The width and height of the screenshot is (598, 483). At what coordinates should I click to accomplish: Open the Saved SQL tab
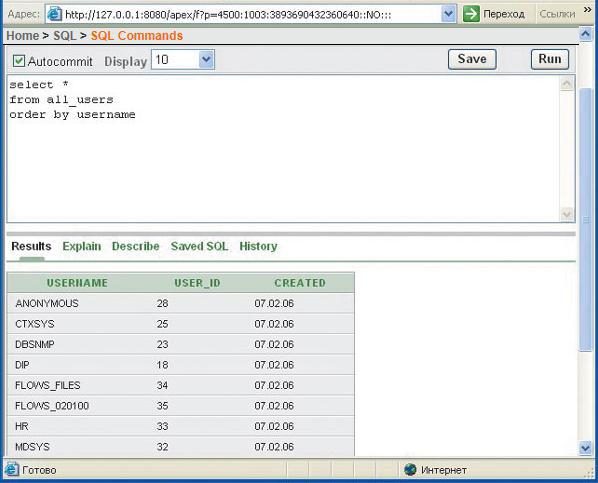199,246
